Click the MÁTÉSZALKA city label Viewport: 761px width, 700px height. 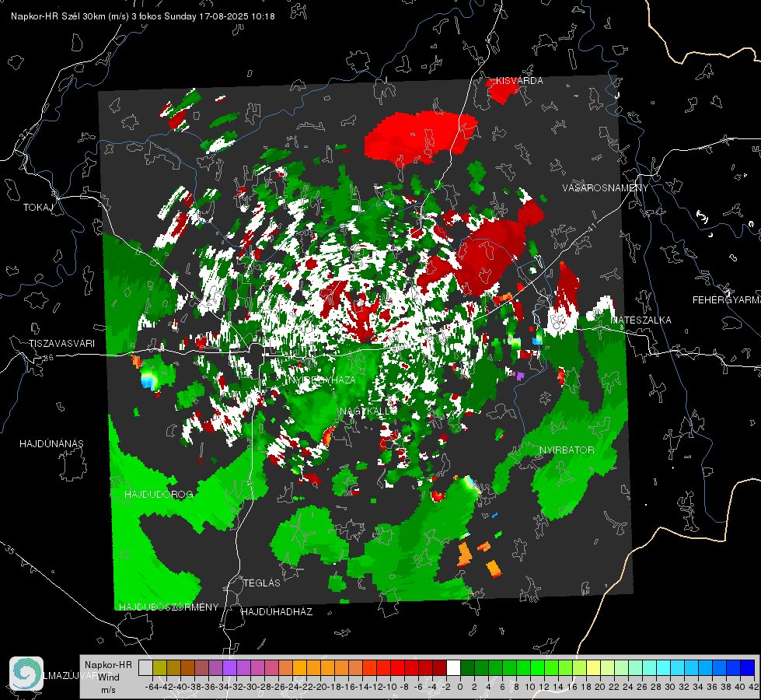[641, 320]
